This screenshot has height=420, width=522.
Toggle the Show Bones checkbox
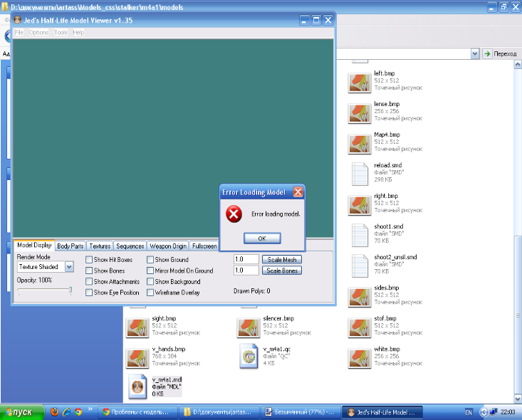tap(90, 271)
